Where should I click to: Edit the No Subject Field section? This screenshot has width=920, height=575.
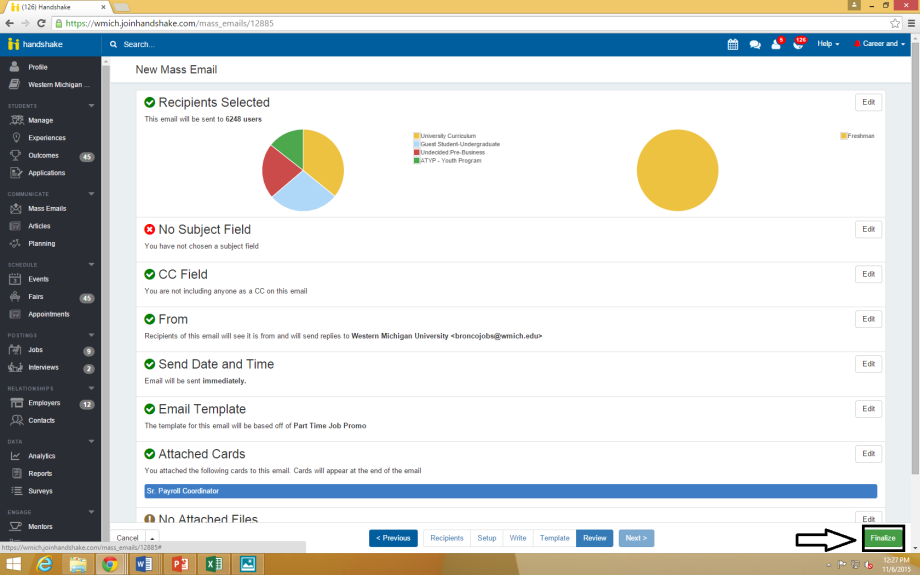[x=868, y=229]
